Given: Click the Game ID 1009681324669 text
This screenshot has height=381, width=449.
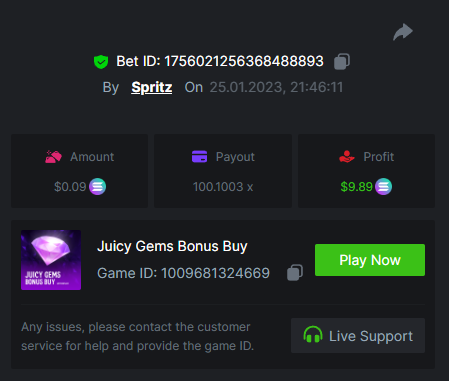Looking at the screenshot, I should point(183,273).
